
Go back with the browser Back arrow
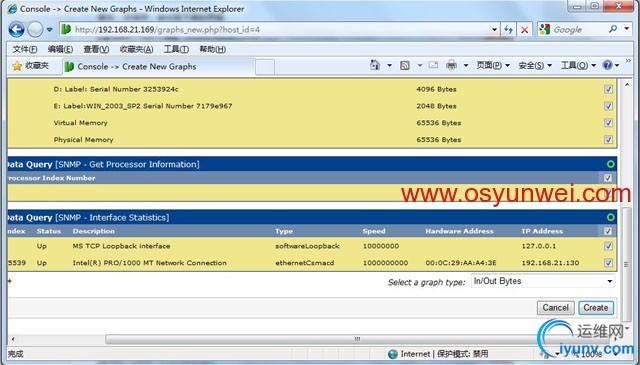(x=16, y=29)
